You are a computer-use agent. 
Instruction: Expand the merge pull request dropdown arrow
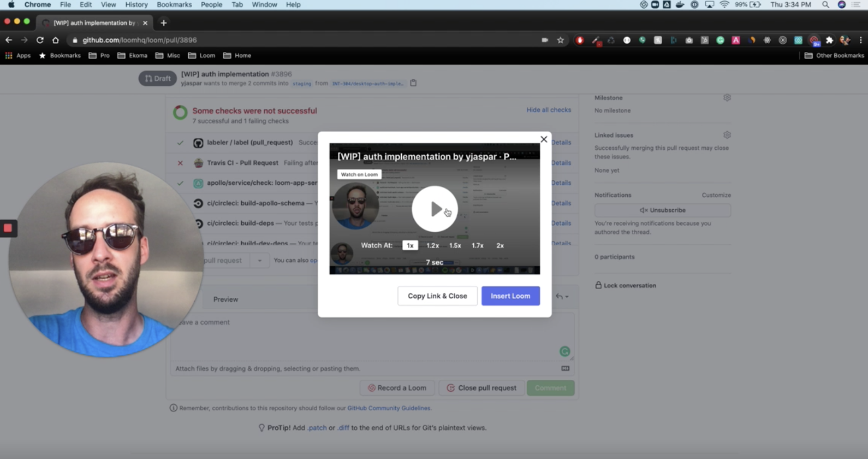coord(260,261)
